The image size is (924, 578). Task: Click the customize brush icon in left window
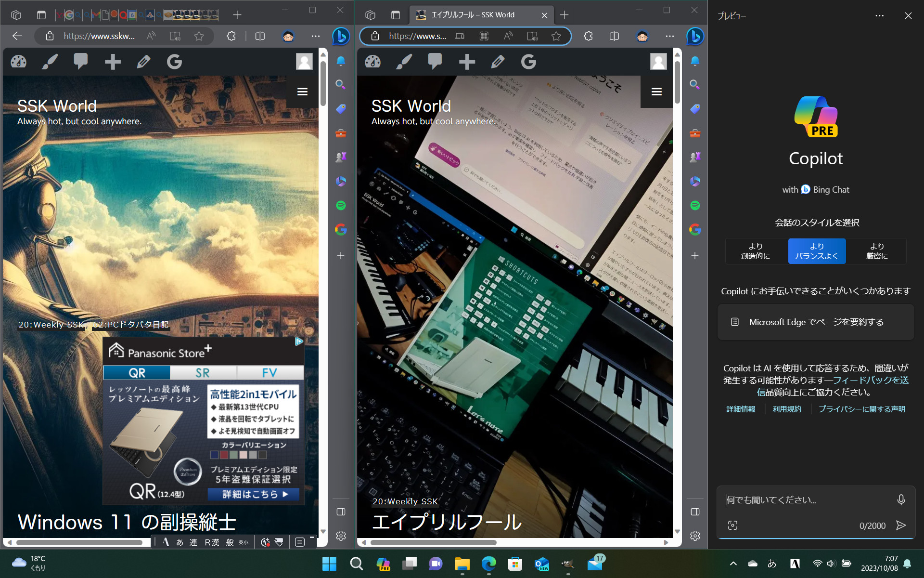point(50,62)
